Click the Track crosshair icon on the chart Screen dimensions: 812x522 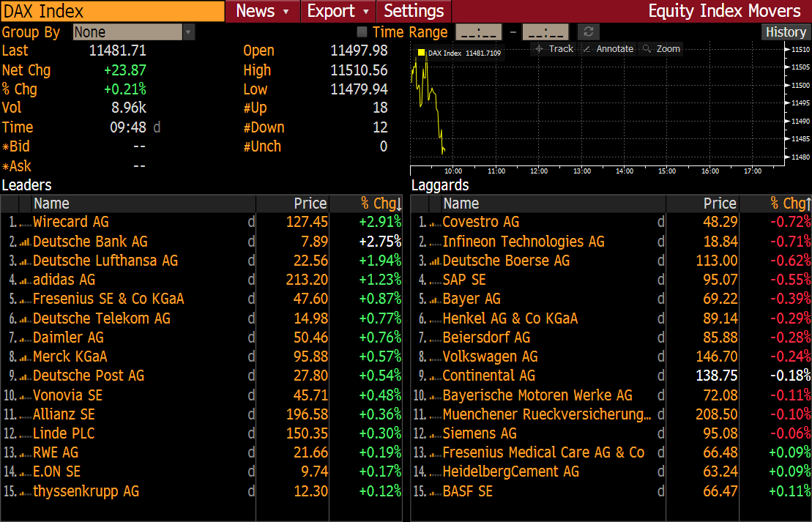click(539, 48)
